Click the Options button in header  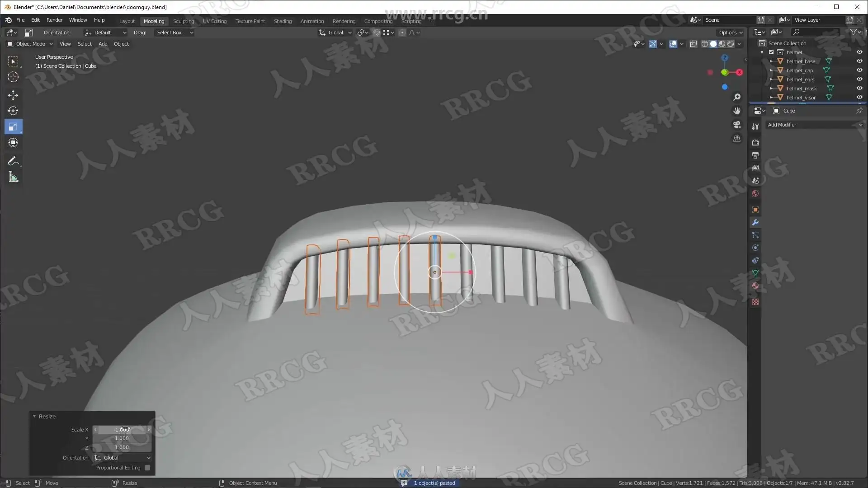[730, 33]
